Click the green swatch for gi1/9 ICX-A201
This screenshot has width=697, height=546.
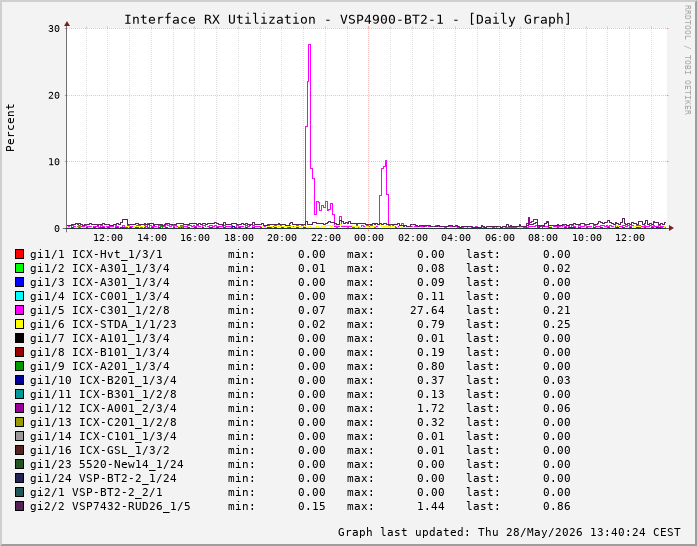[x=19, y=366]
